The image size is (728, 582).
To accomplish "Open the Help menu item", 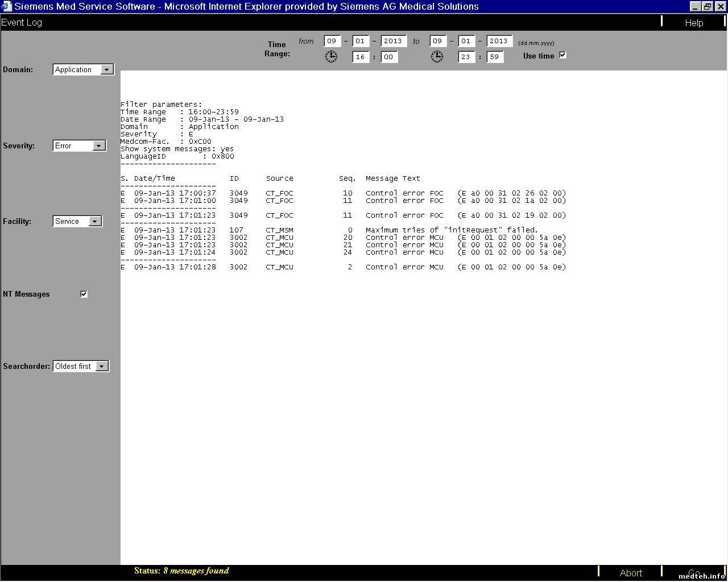I will click(x=694, y=23).
